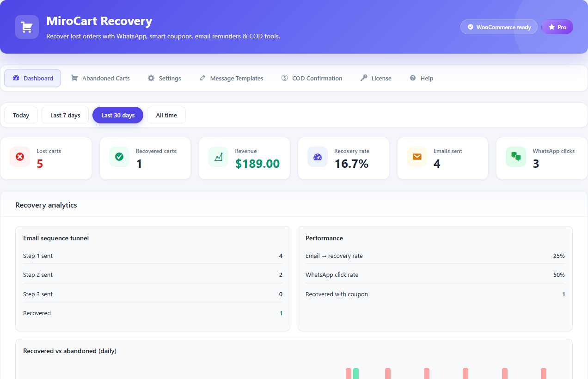Show All time statistics
This screenshot has height=379, width=588.
(x=166, y=115)
